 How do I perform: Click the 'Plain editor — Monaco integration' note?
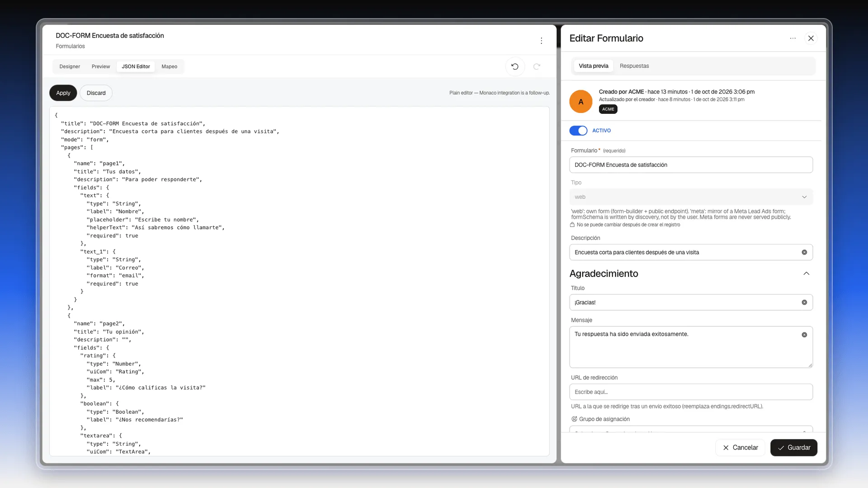[499, 93]
